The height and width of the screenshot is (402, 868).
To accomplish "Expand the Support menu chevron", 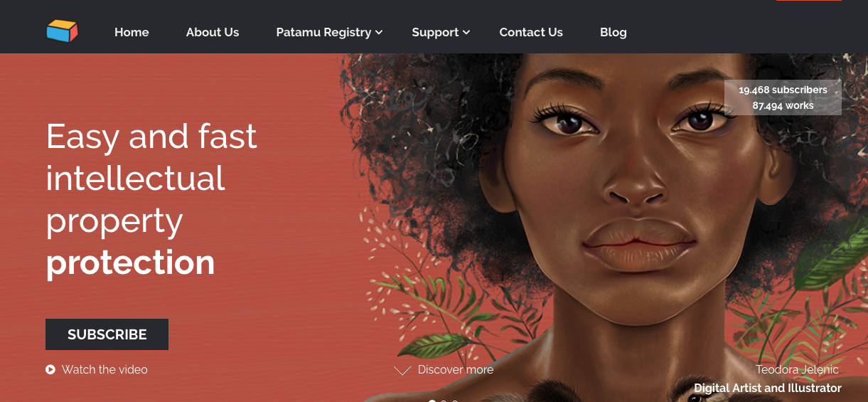I will tap(466, 32).
